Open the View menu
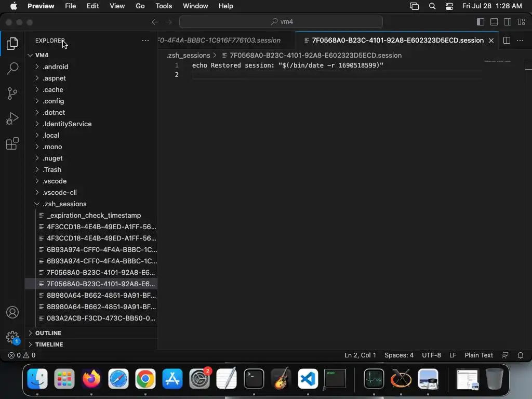532x399 pixels. point(117,6)
